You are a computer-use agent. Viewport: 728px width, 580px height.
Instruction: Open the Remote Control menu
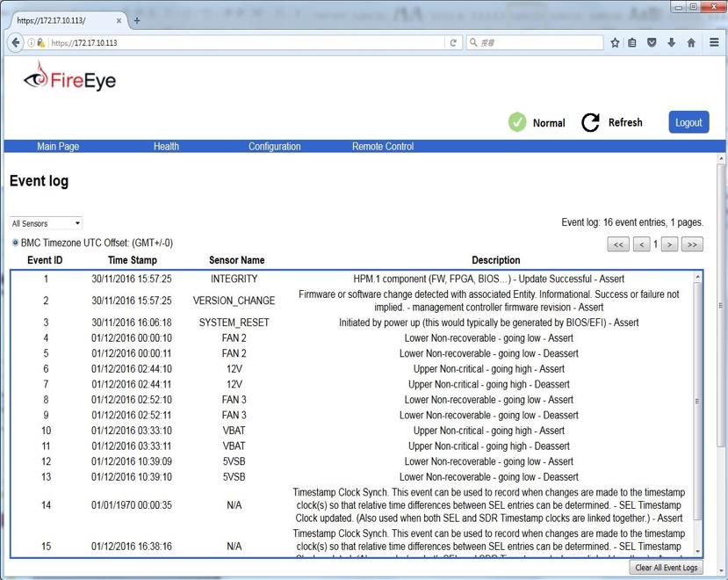[383, 147]
